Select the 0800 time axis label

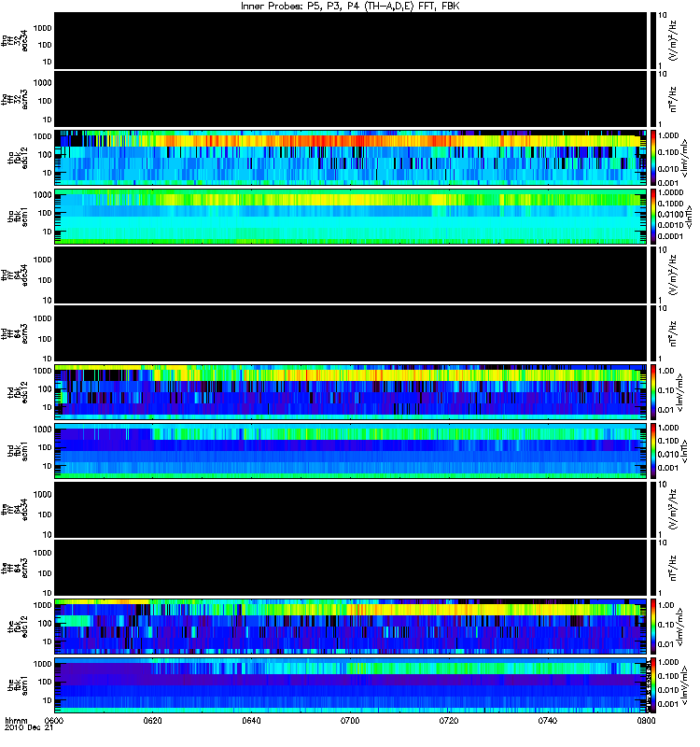[646, 720]
